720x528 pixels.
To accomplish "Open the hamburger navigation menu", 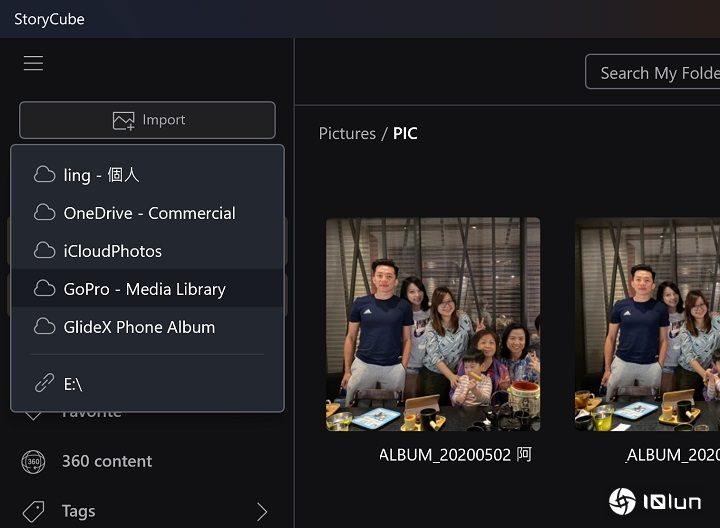I will [x=33, y=64].
